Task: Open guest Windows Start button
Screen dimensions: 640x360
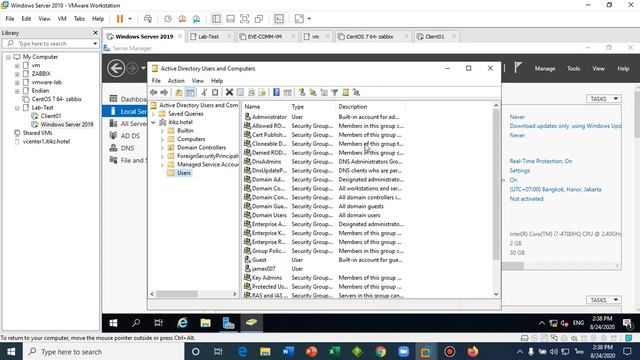Action: pos(113,323)
